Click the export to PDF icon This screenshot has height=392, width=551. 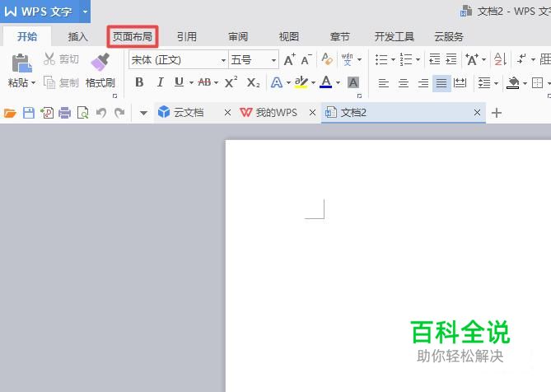click(47, 113)
